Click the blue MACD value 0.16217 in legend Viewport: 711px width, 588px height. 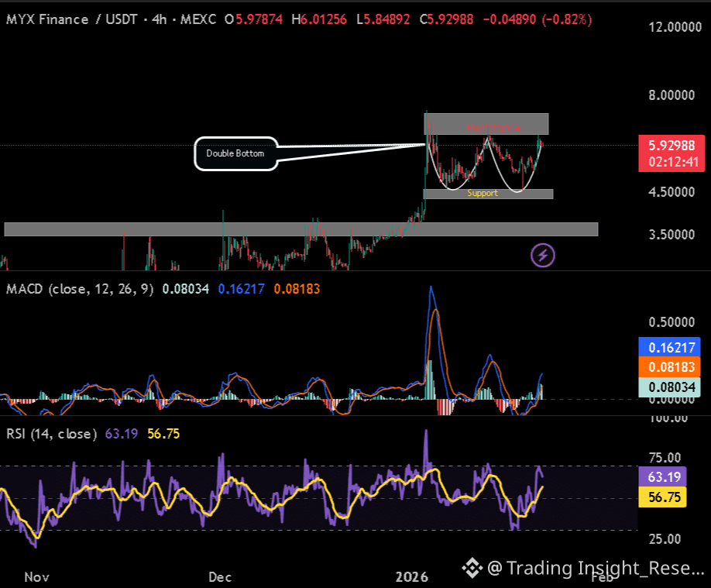(241, 289)
